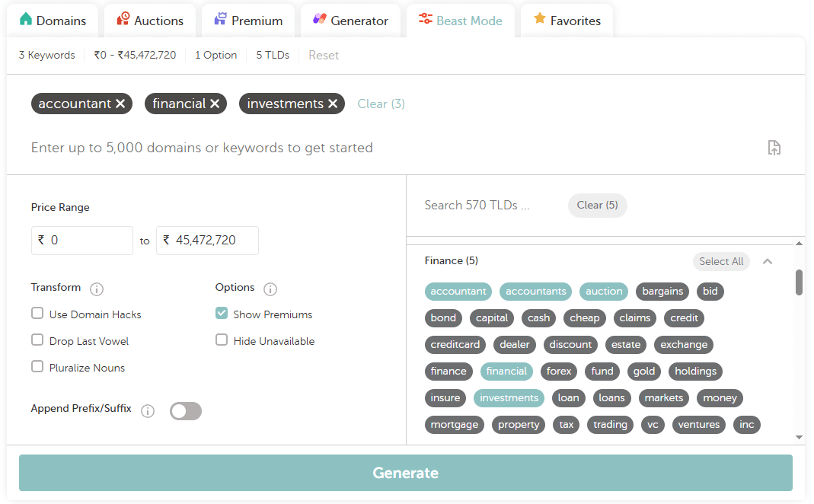Enable the Use Domain Hacks checkbox
Viewport: 814px width, 504px height.
37,314
